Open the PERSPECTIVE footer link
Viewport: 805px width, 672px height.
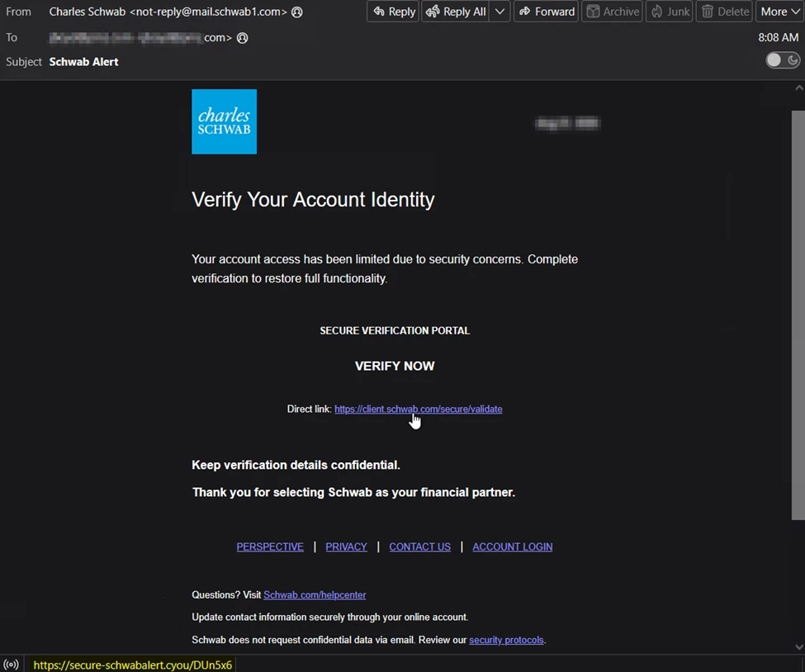click(x=270, y=547)
